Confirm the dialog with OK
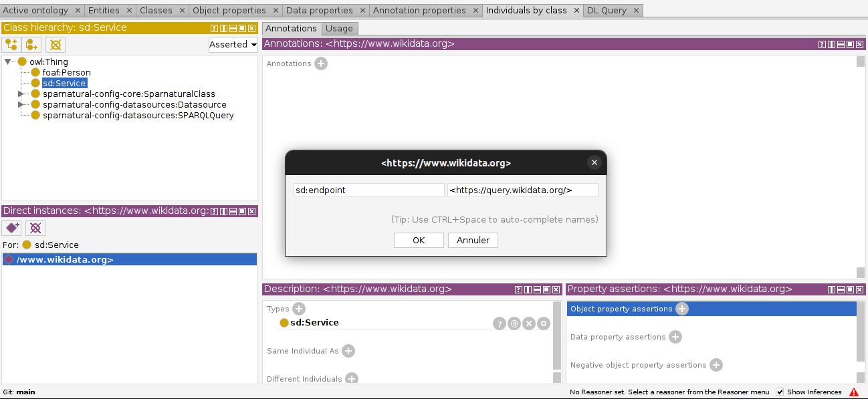 419,240
